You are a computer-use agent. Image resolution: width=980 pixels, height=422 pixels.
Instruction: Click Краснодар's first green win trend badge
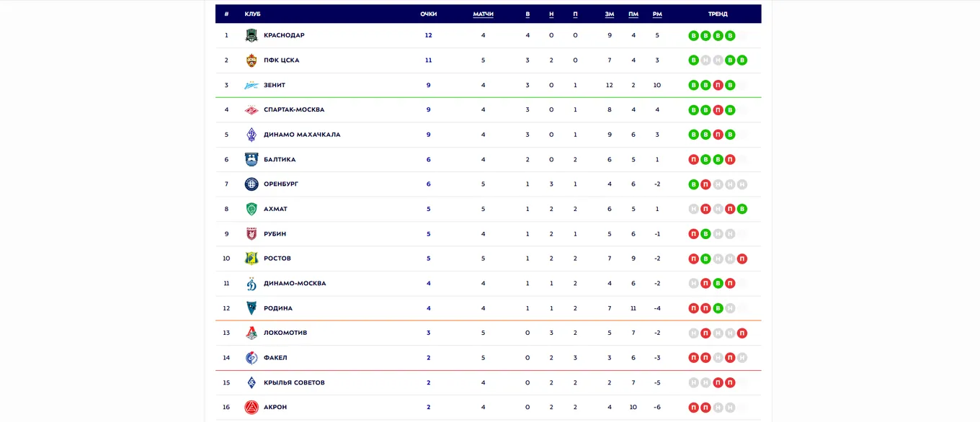(694, 35)
